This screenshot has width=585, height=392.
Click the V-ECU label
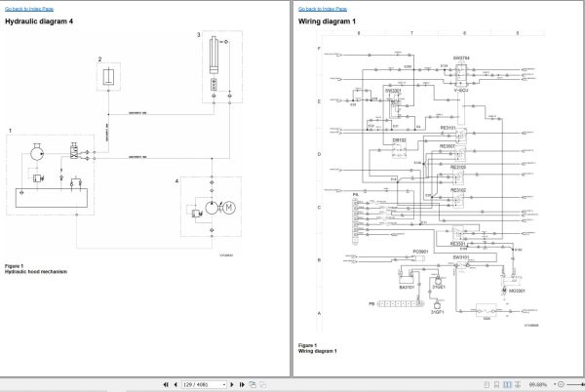[x=461, y=91]
